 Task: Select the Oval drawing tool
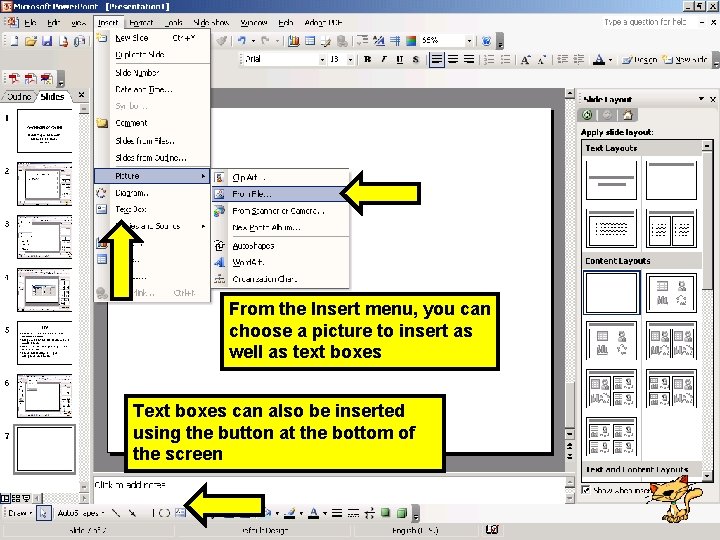pos(164,513)
